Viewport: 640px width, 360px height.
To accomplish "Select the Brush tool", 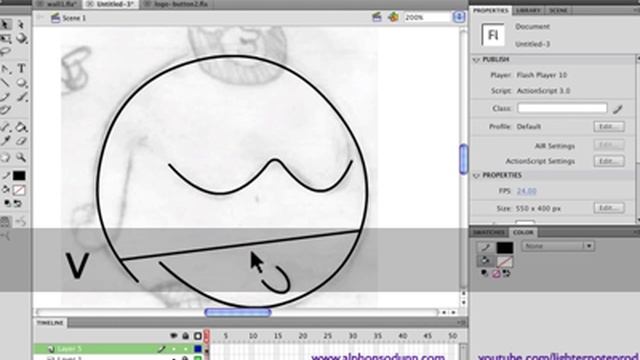I will 21,97.
